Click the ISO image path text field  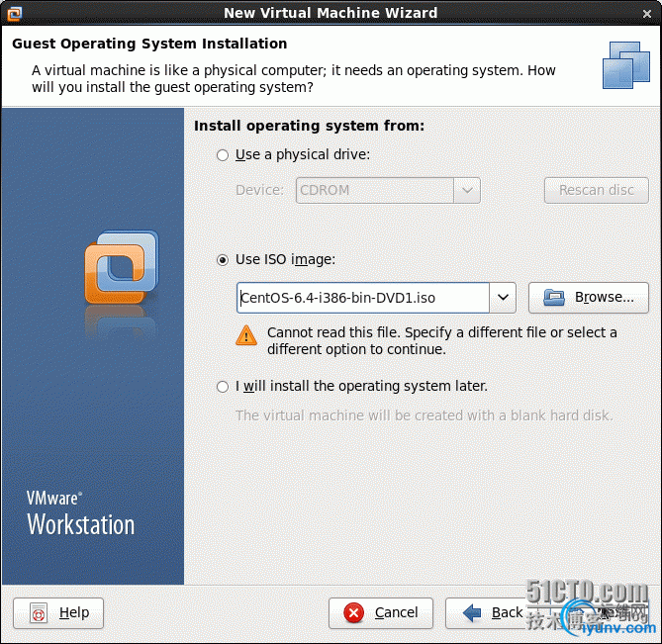click(x=363, y=298)
